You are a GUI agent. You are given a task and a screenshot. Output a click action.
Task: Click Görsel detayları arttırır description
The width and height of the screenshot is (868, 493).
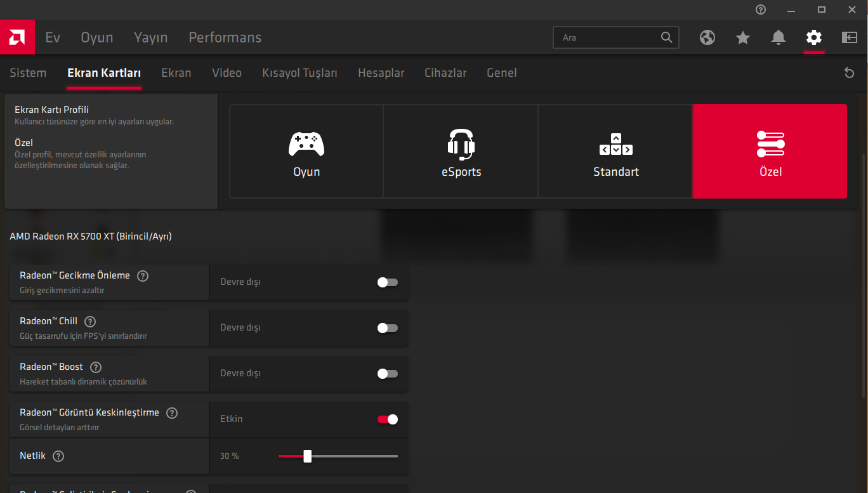60,428
